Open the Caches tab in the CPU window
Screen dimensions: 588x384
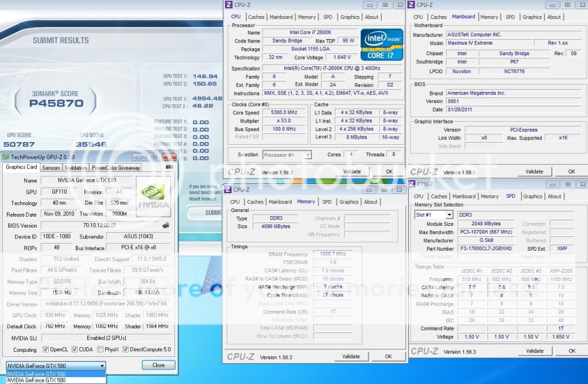(x=256, y=17)
